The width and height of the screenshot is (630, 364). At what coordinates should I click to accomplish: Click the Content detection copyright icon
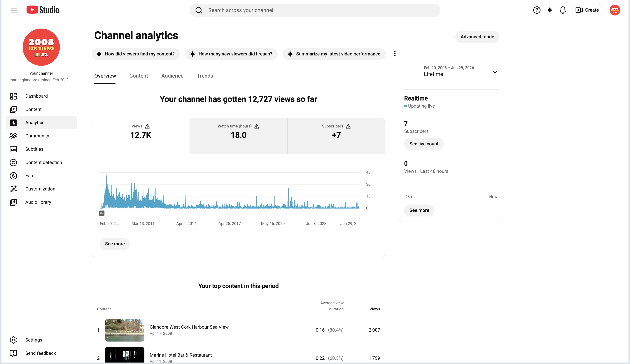tap(13, 162)
